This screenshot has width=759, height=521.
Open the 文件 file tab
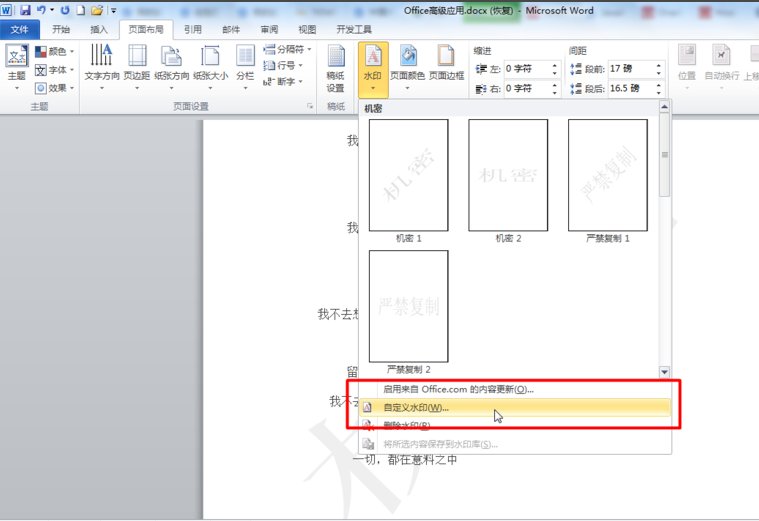click(x=19, y=30)
